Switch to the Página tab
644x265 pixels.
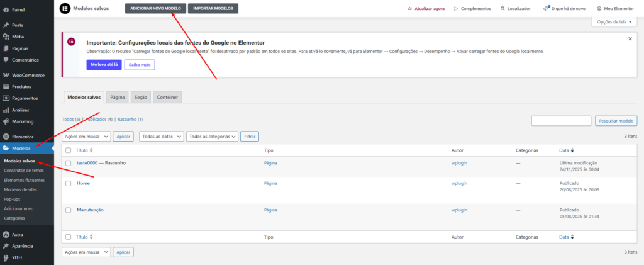(118, 97)
